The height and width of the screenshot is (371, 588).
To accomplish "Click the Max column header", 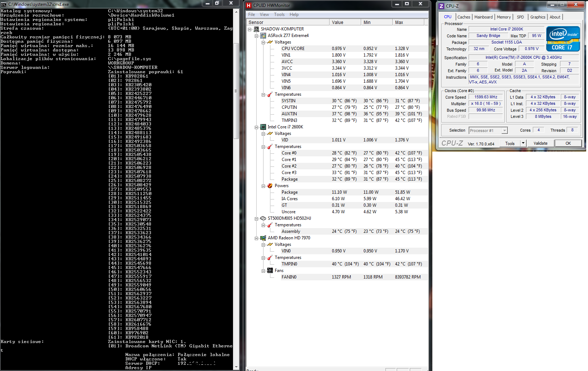I will (408, 22).
